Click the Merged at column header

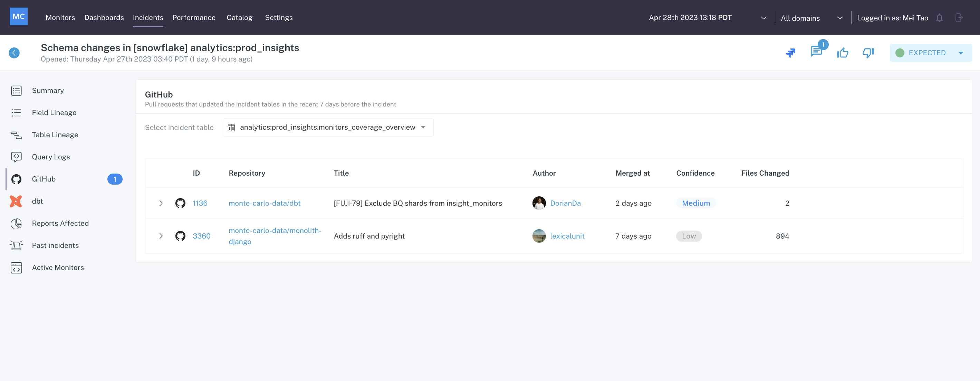pyautogui.click(x=633, y=173)
